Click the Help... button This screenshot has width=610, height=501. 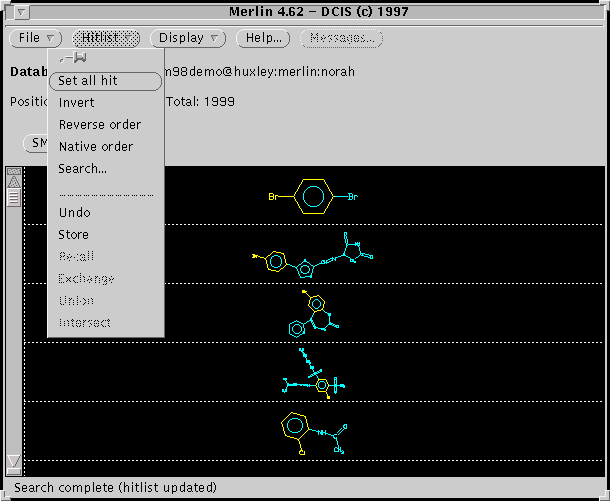[x=263, y=38]
